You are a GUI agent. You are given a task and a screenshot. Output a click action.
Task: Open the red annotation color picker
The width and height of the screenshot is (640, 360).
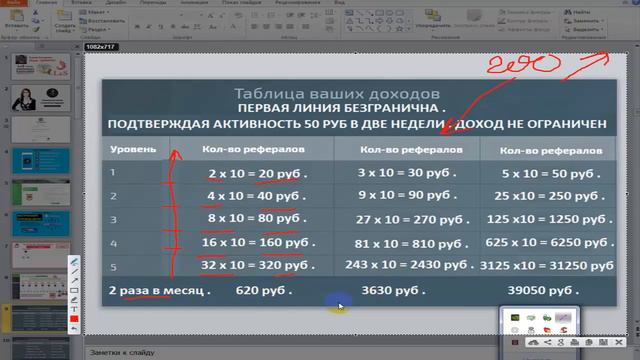[x=74, y=319]
